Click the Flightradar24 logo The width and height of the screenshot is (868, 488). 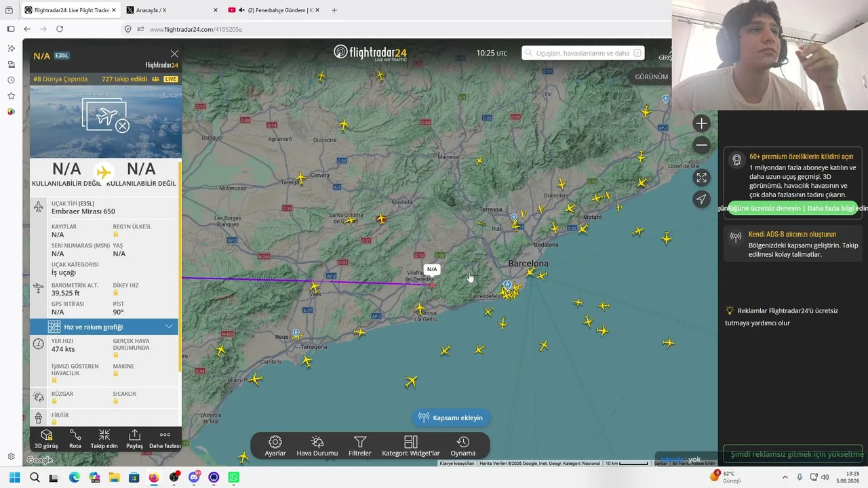(x=370, y=53)
